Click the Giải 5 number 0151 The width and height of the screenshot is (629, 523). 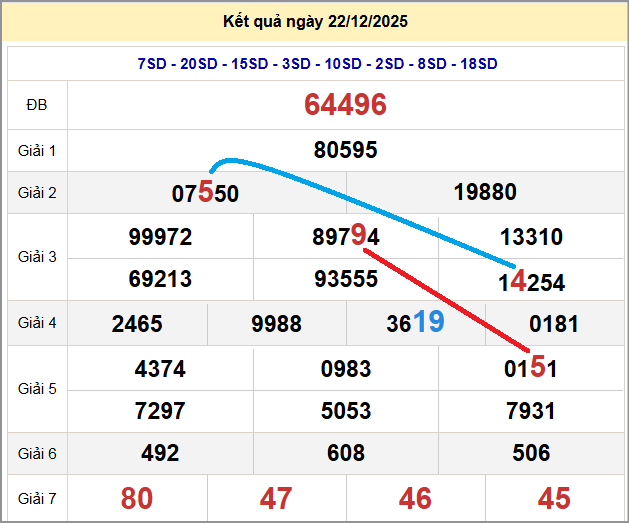click(531, 369)
